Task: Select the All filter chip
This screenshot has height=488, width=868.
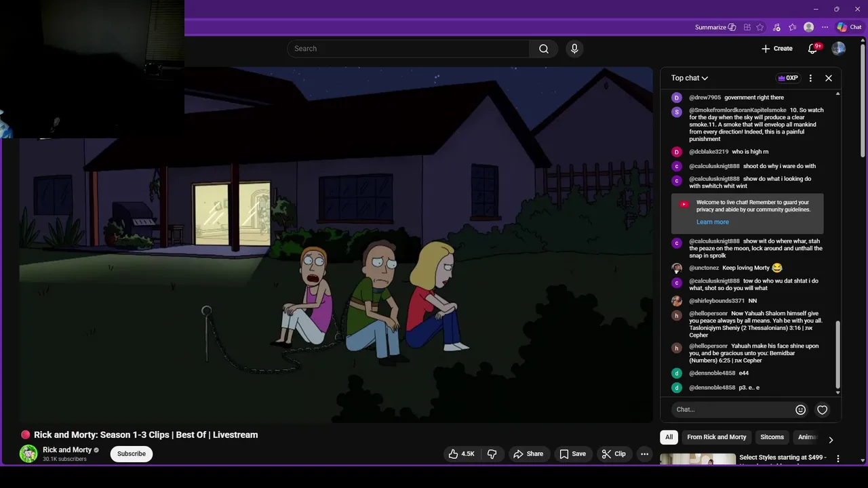Action: point(669,437)
